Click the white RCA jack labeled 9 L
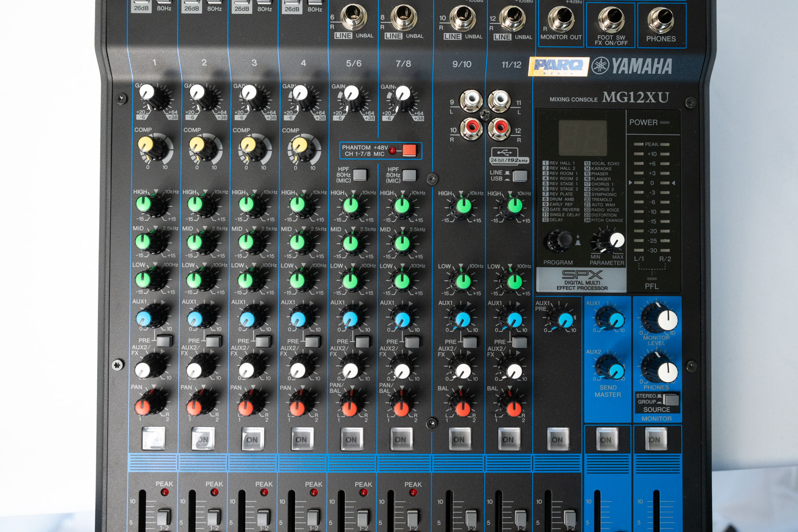 pos(471,100)
